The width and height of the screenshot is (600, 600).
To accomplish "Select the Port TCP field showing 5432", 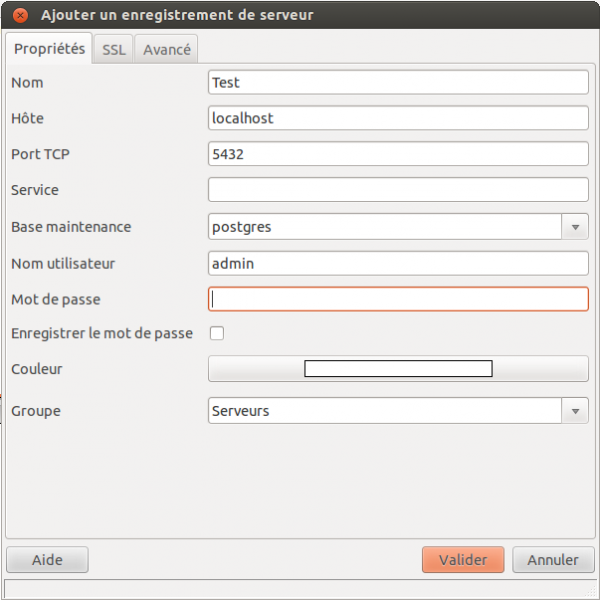I will [x=398, y=154].
